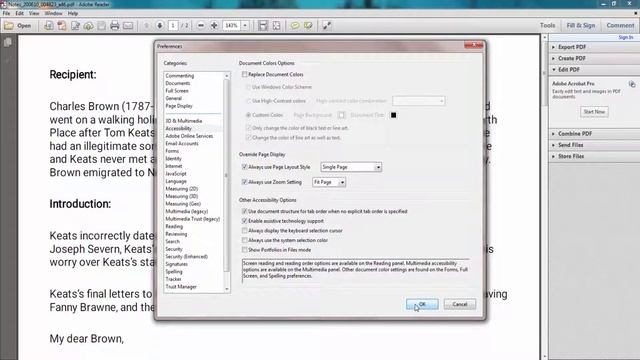Click the zoom percentage field
Viewport: 640px width, 360px height.
(232, 26)
